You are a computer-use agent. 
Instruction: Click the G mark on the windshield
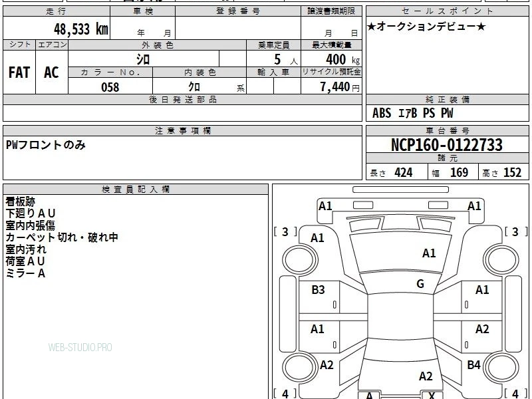[420, 284]
